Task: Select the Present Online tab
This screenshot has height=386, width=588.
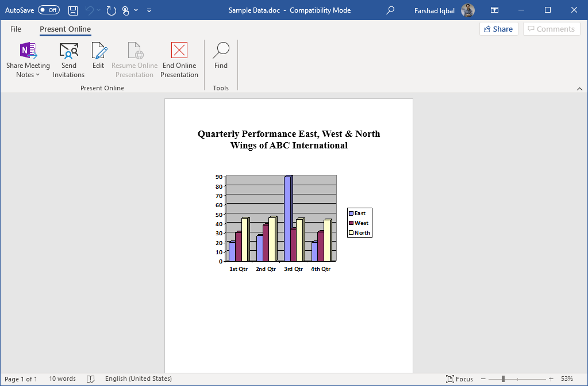Action: [x=65, y=29]
